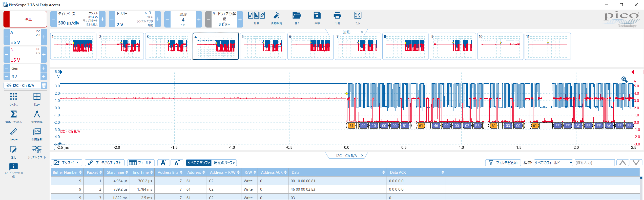Click Data to Text (データからテキスト)
Screen dimensions: 644x200
pos(105,163)
